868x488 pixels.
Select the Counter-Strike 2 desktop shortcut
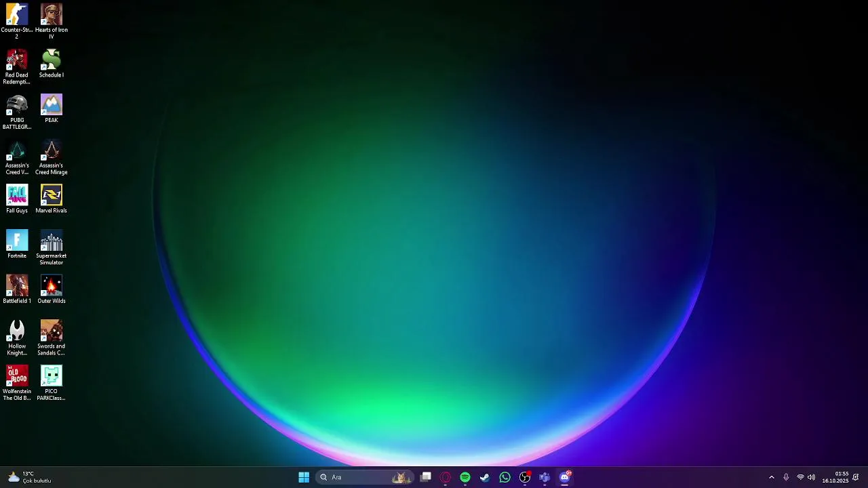point(17,21)
